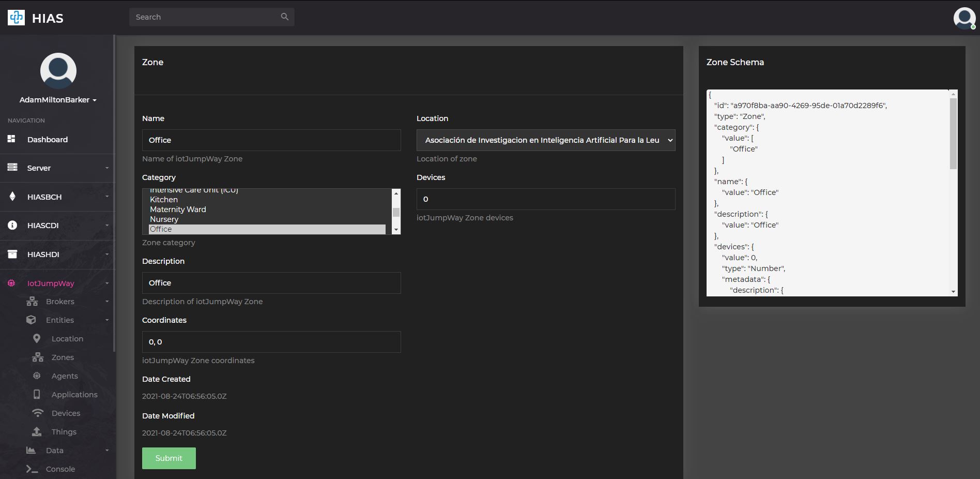Viewport: 980px width, 479px height.
Task: Click the HIAS brand title link
Action: click(x=48, y=18)
